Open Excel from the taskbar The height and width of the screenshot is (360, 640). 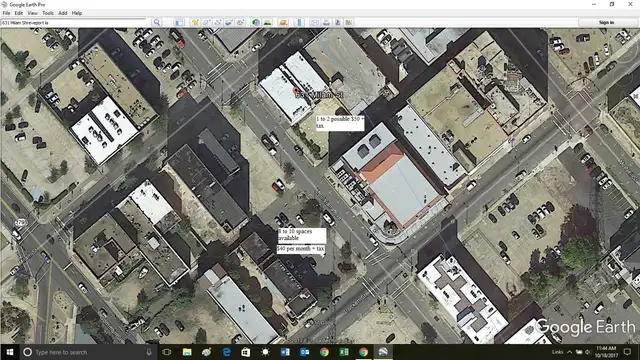click(x=344, y=352)
